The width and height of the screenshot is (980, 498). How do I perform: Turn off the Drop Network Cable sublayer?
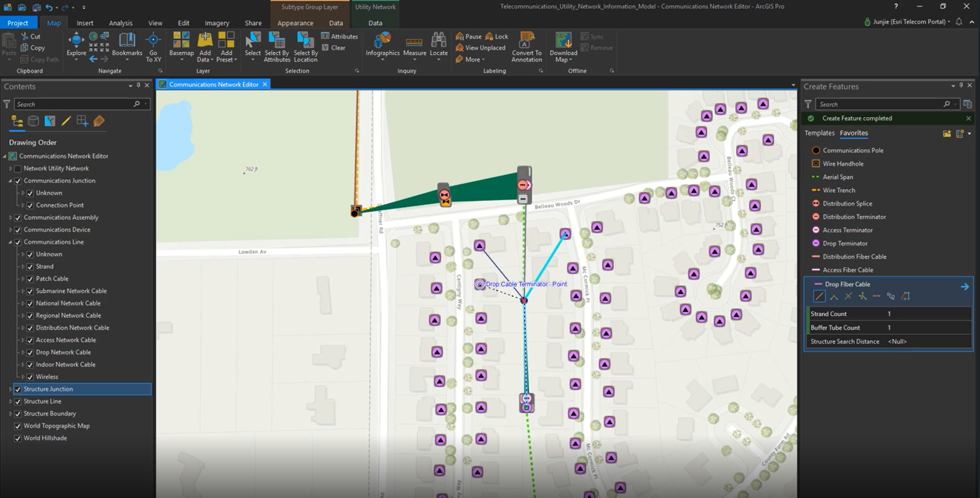click(x=30, y=352)
